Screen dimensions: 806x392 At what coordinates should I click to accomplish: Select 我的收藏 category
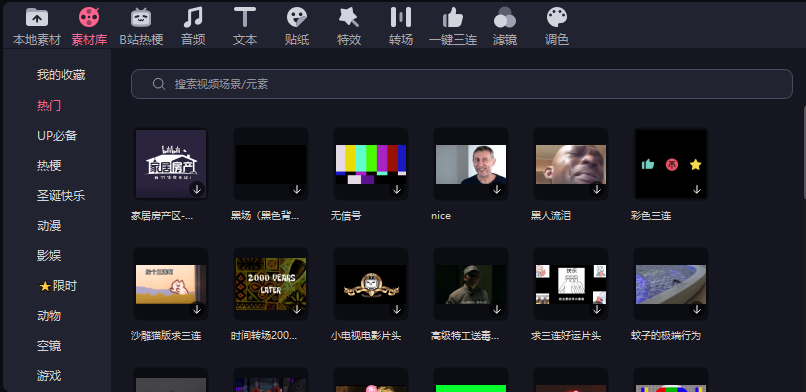tap(61, 75)
